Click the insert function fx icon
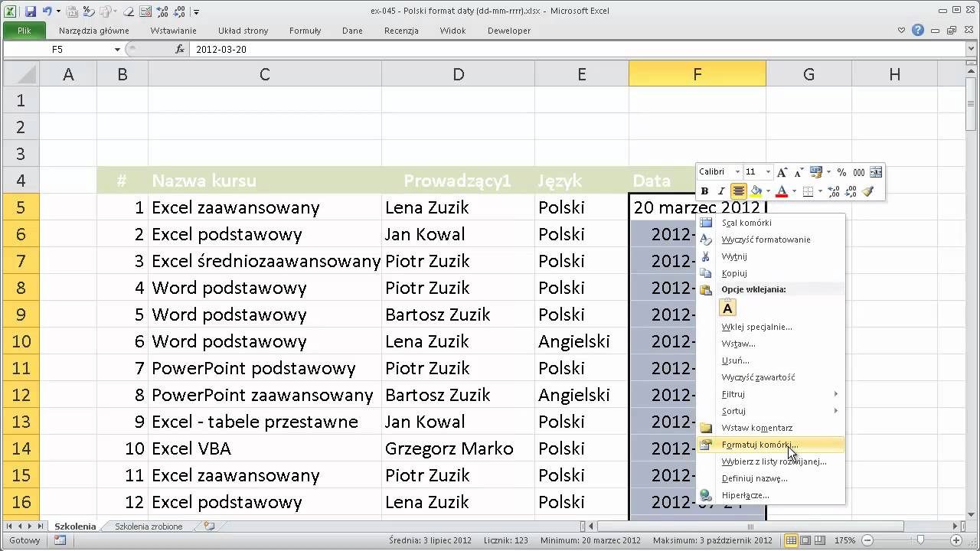Viewport: 980px width, 551px height. tap(180, 49)
